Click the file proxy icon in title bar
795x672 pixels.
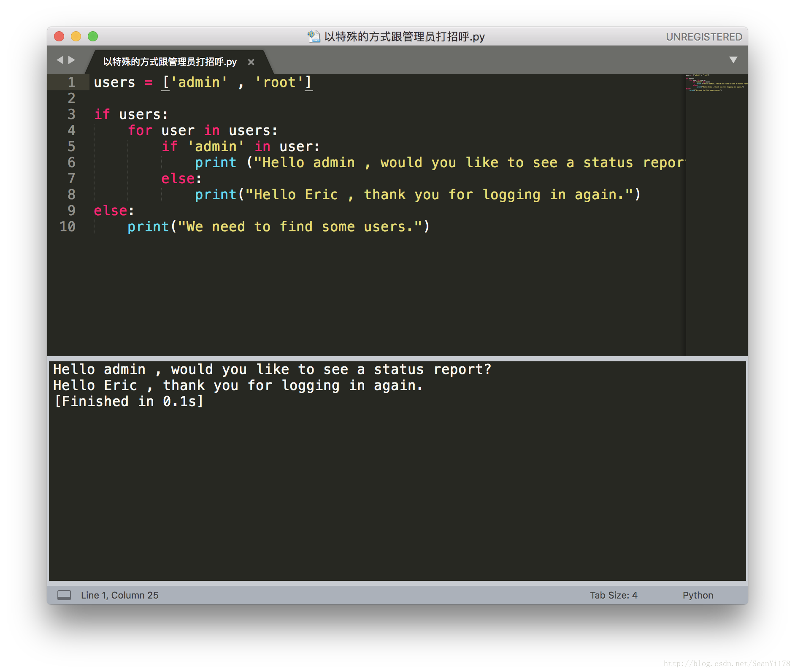[314, 37]
